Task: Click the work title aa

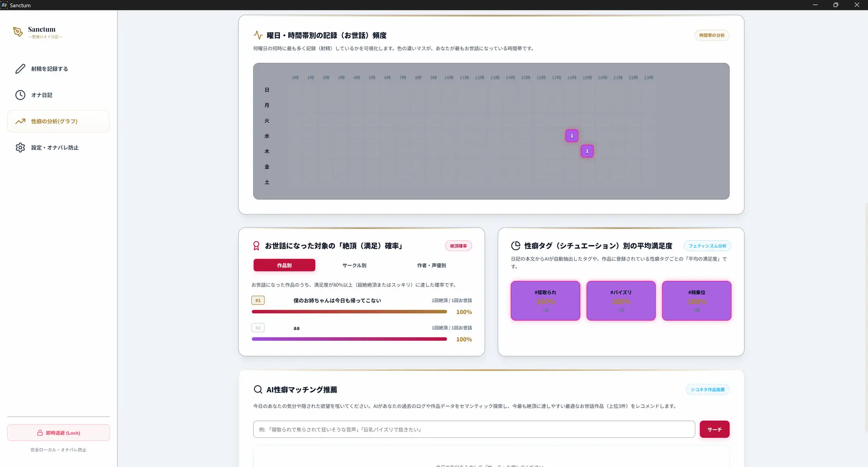Action: click(296, 328)
